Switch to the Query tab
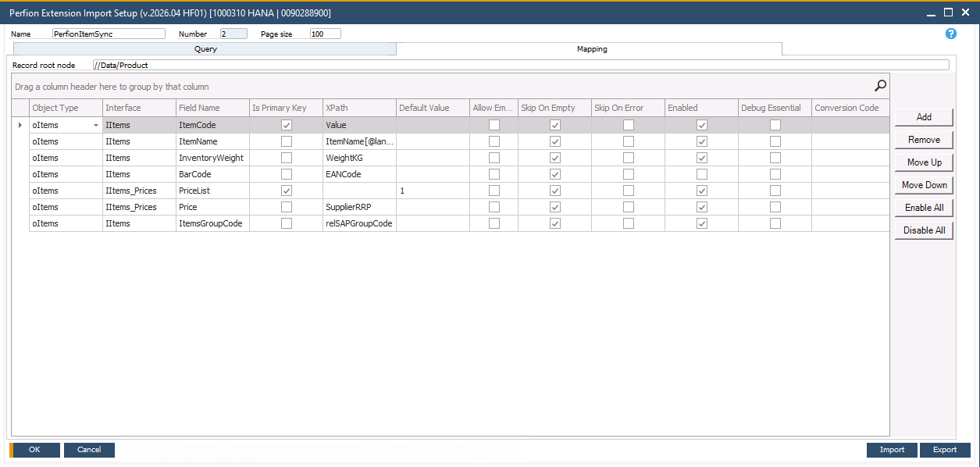 205,49
